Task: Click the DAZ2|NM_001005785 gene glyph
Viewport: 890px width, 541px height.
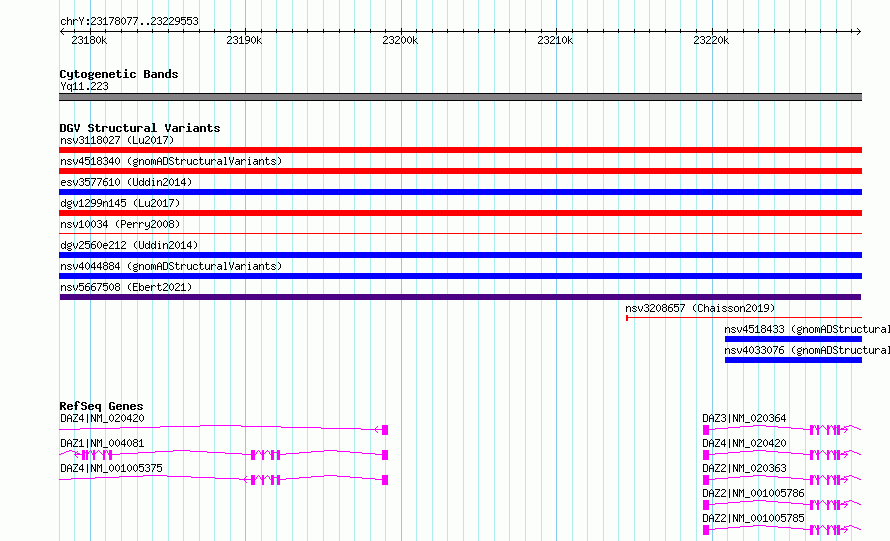Action: (782, 530)
